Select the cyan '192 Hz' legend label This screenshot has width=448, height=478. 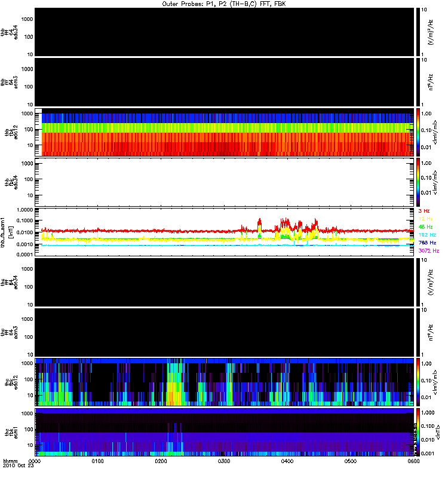point(427,235)
